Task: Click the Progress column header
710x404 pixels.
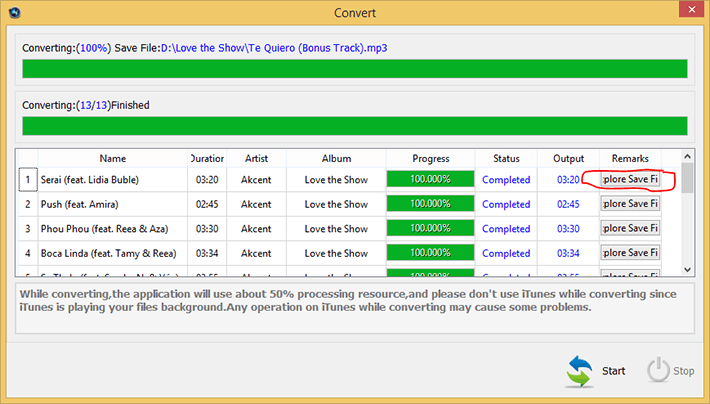Action: [431, 159]
